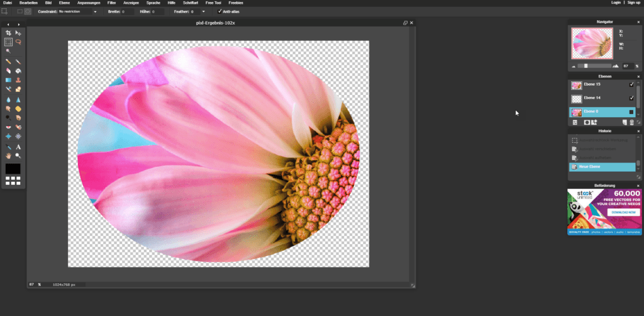Click the Navigator zoom percentage field
This screenshot has height=316, width=644.
(x=628, y=65)
